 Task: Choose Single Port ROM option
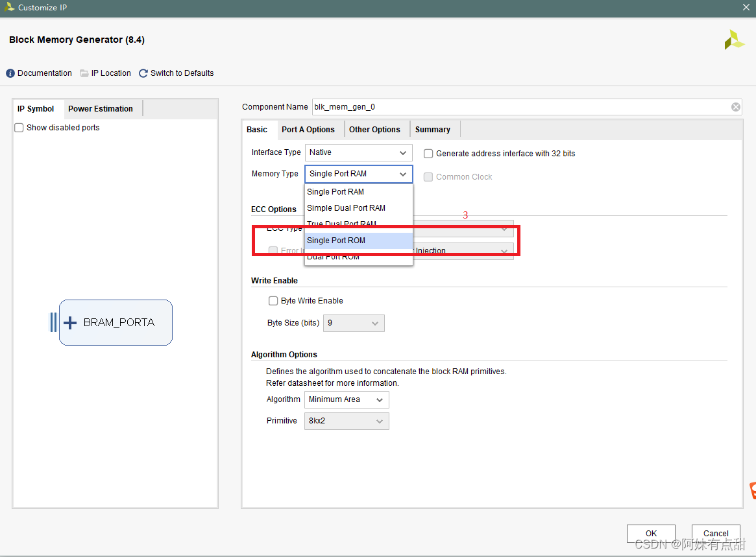pos(359,241)
